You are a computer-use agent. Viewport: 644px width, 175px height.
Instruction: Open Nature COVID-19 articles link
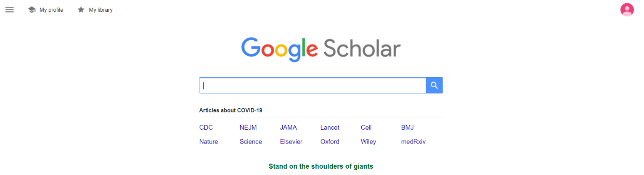point(209,142)
